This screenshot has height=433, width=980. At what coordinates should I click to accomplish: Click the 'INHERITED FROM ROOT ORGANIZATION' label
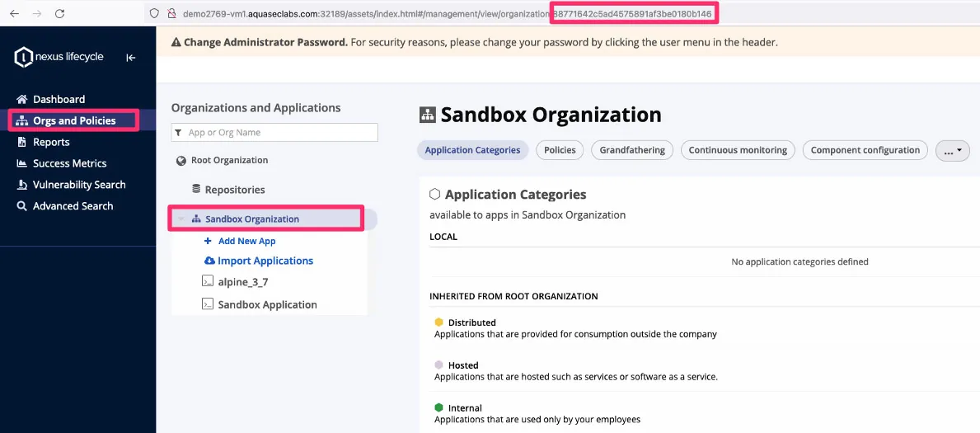click(x=513, y=296)
